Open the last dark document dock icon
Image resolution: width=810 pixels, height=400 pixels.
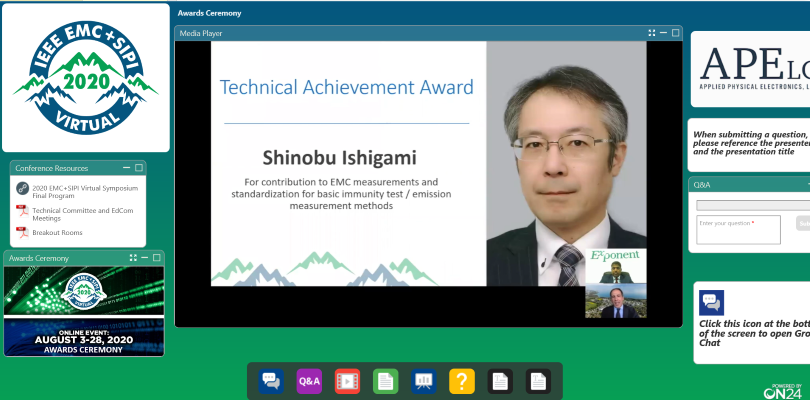point(538,381)
